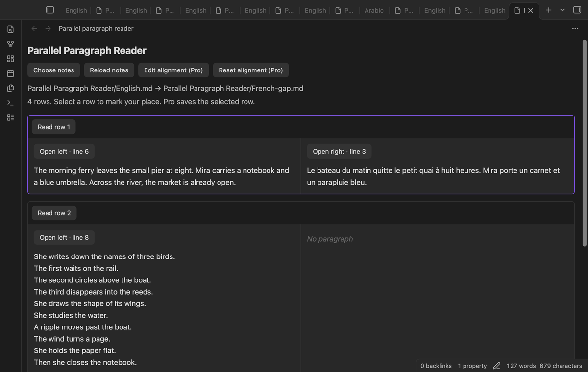Click the line 'She studies the water.'

point(71,315)
